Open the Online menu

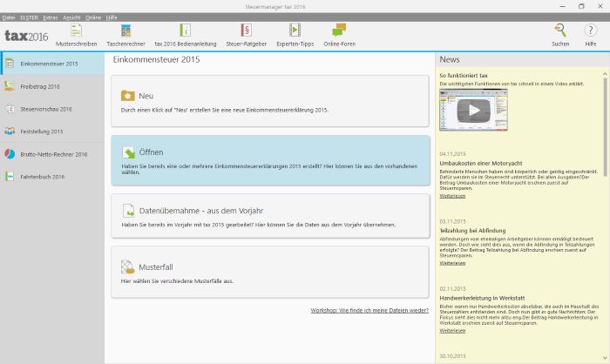93,17
